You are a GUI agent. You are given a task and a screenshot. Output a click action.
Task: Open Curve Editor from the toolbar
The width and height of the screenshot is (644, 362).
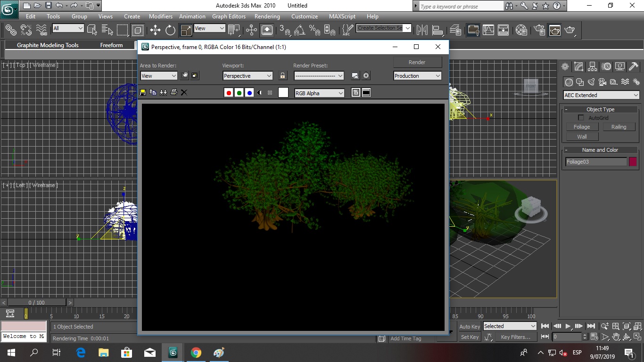click(x=488, y=30)
